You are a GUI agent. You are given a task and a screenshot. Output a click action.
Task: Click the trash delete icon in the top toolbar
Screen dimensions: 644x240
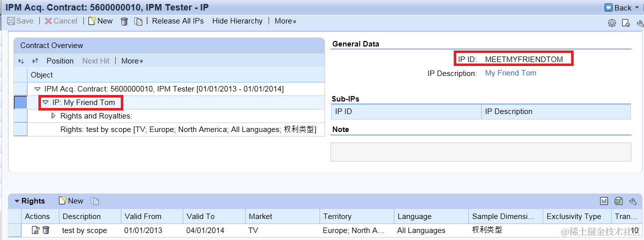[x=124, y=21]
